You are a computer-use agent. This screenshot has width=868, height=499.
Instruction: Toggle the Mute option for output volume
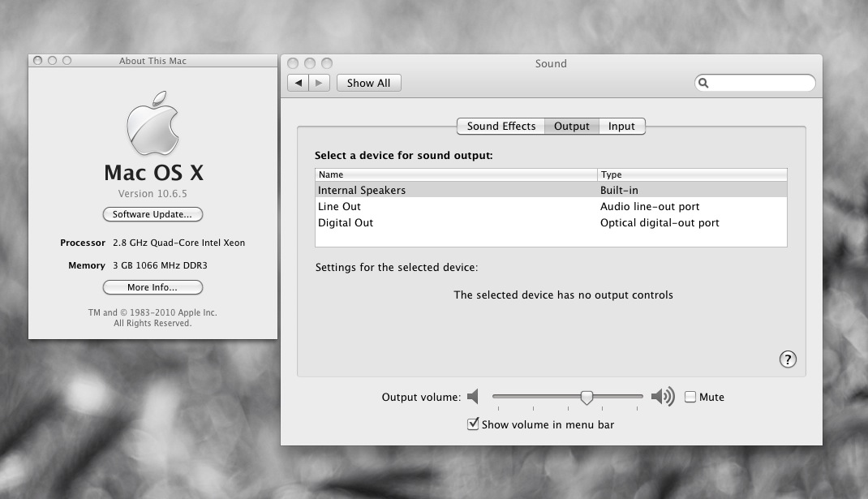pos(690,397)
